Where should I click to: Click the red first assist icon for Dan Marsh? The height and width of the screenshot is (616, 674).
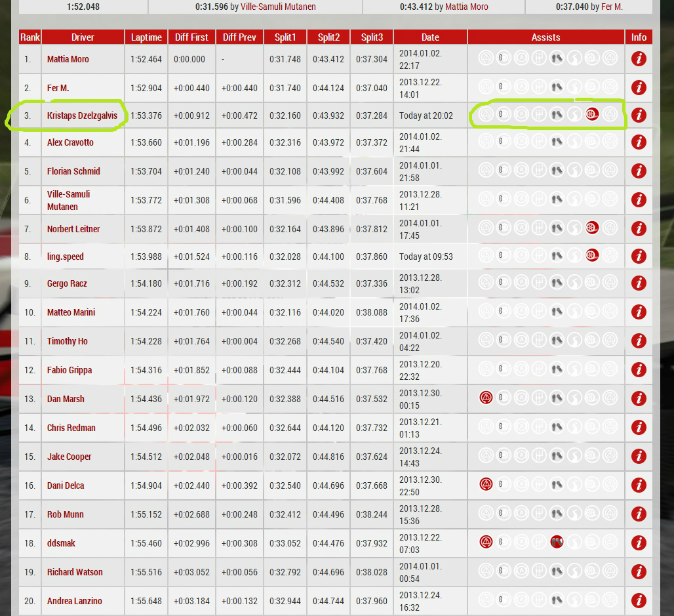[x=486, y=398]
